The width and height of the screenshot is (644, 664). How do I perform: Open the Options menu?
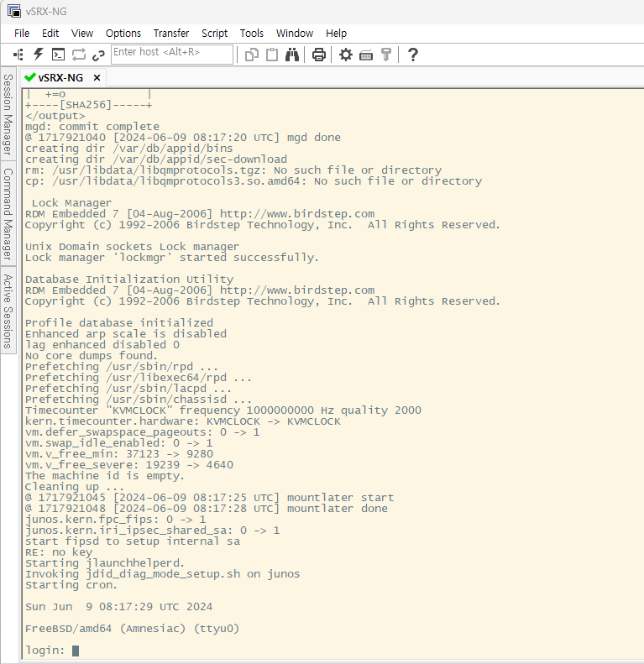(123, 33)
